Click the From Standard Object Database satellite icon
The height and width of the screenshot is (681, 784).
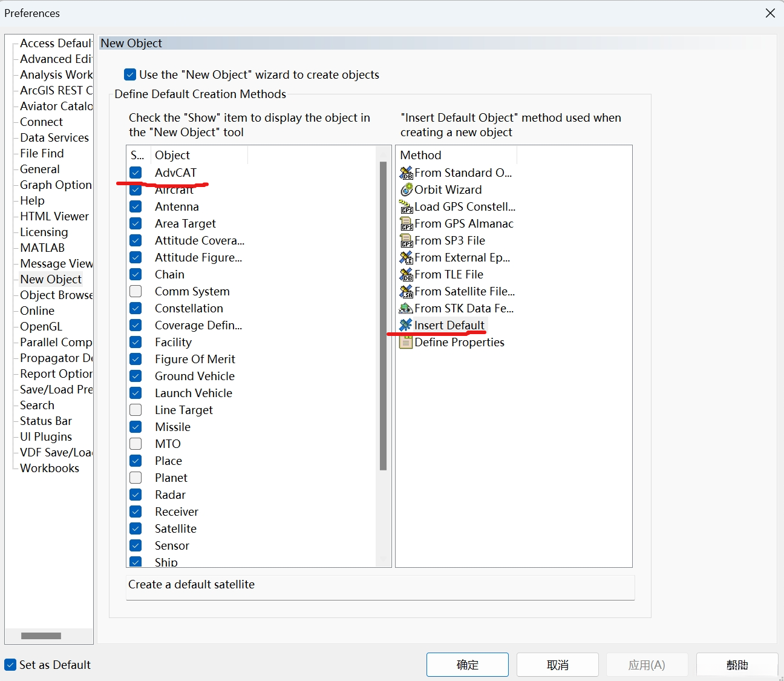click(406, 173)
